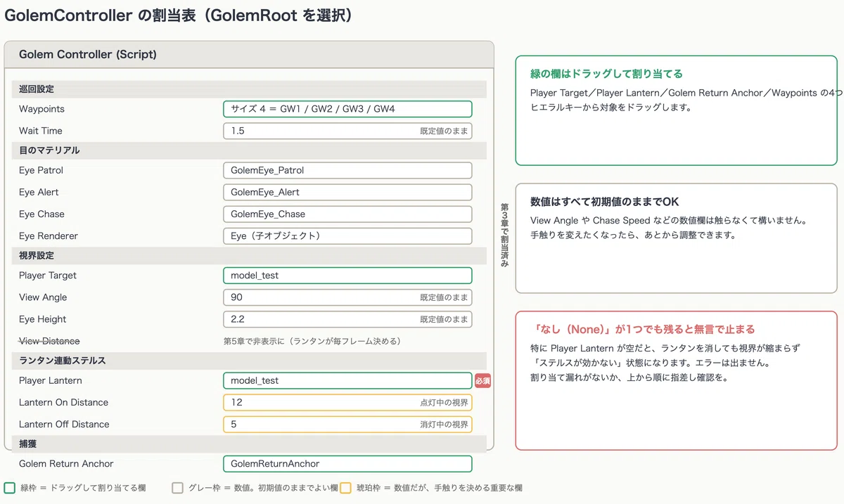Click the '緑の欄はドラッグして割り当てる' heading

[606, 74]
